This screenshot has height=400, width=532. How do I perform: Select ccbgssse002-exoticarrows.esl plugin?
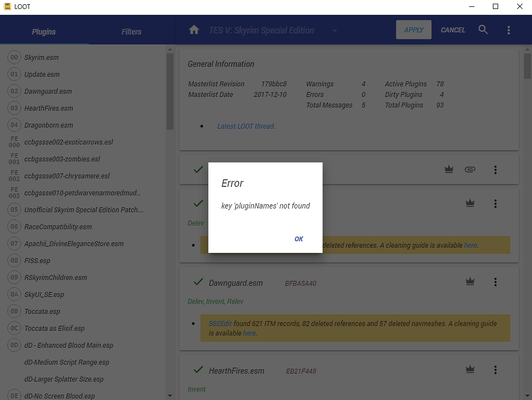pos(83,142)
